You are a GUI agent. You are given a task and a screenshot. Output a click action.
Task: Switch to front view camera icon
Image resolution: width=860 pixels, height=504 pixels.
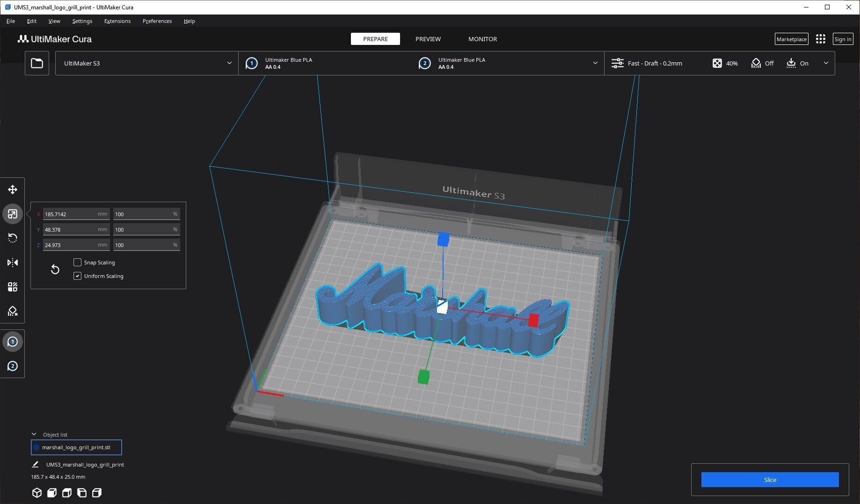point(52,492)
